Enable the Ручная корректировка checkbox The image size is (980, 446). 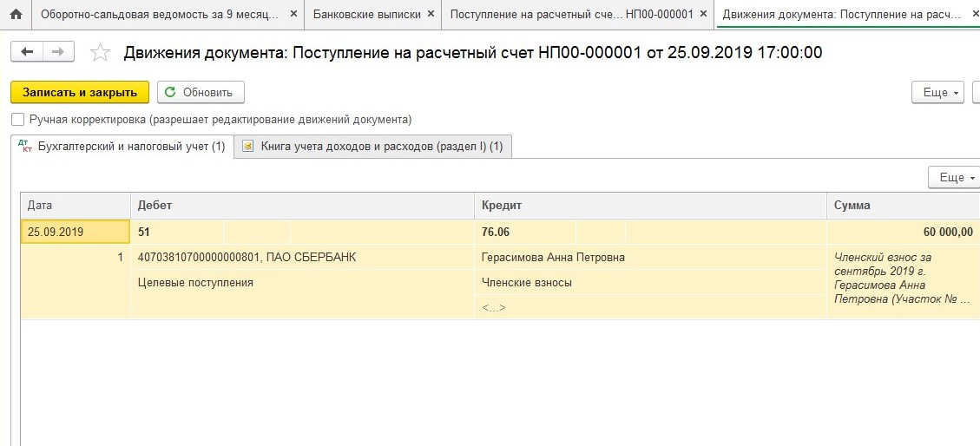(x=17, y=120)
